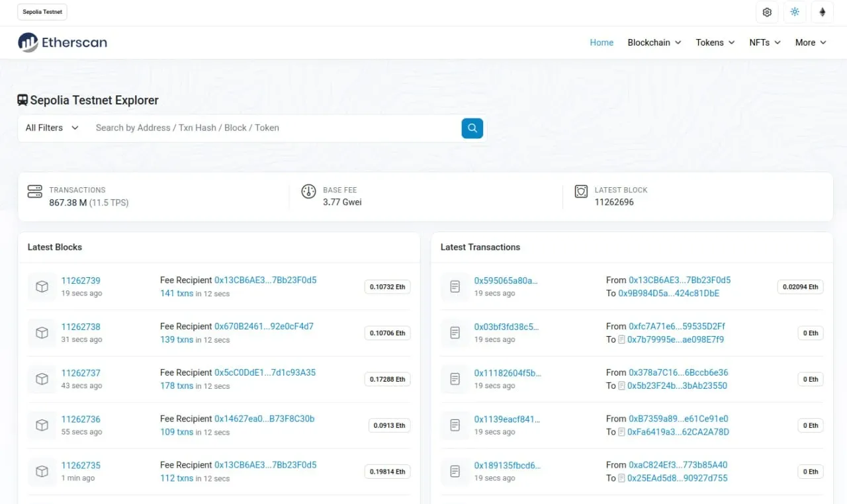Click the contract icon before 0x25EAd5d8 address
Viewport: 847px width, 504px height.
point(621,478)
